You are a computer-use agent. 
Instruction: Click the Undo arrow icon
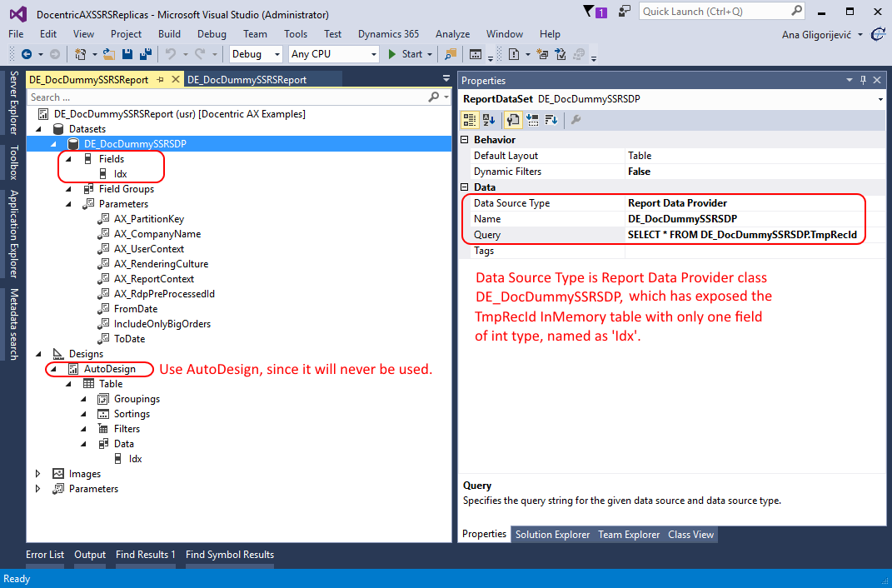click(x=170, y=54)
